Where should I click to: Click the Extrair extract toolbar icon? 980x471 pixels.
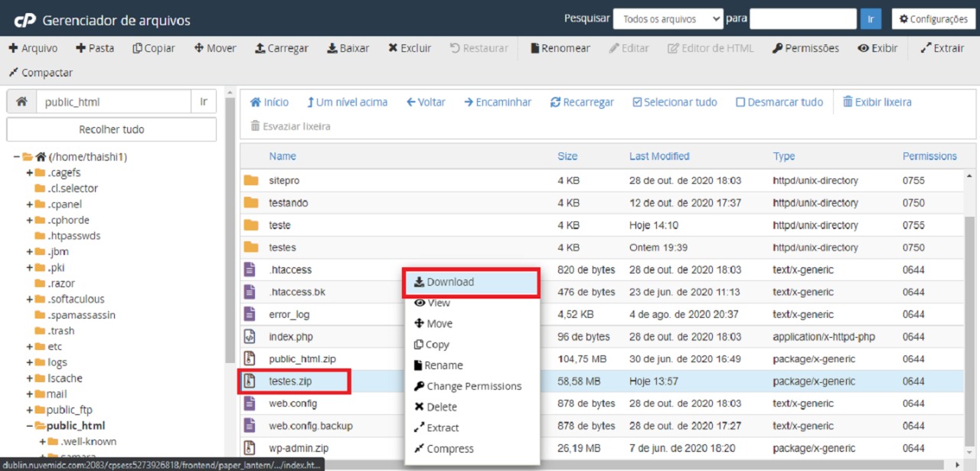click(x=926, y=48)
